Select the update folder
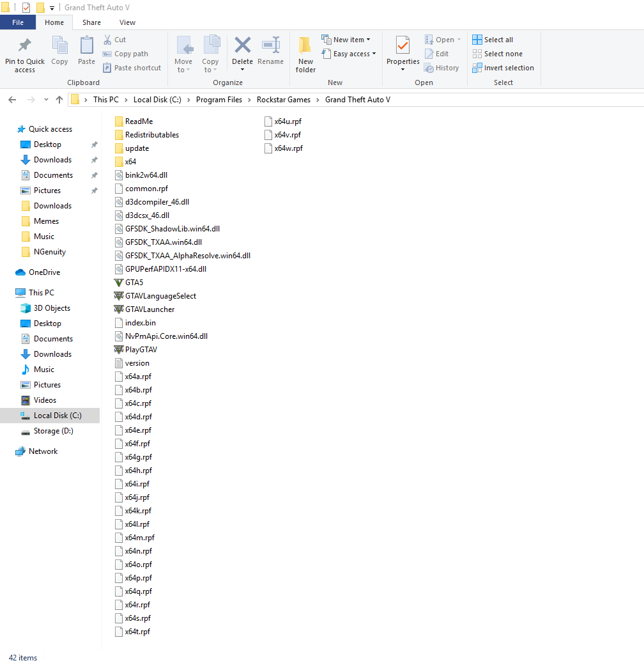644x663 pixels. (x=132, y=148)
